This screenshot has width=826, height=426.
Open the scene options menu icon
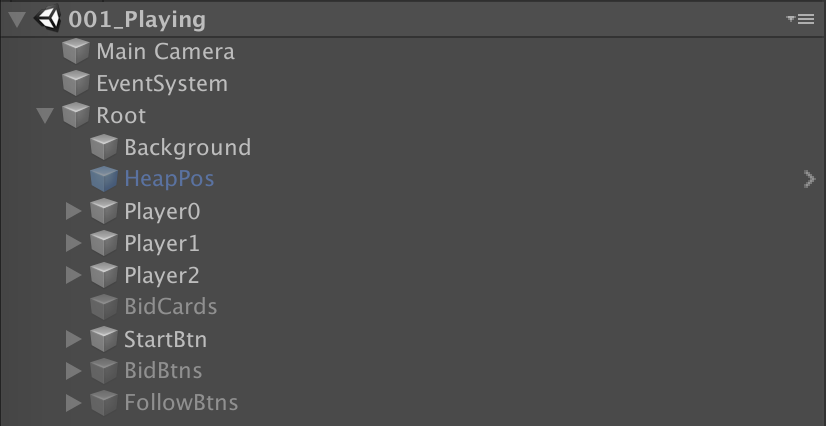click(x=800, y=19)
